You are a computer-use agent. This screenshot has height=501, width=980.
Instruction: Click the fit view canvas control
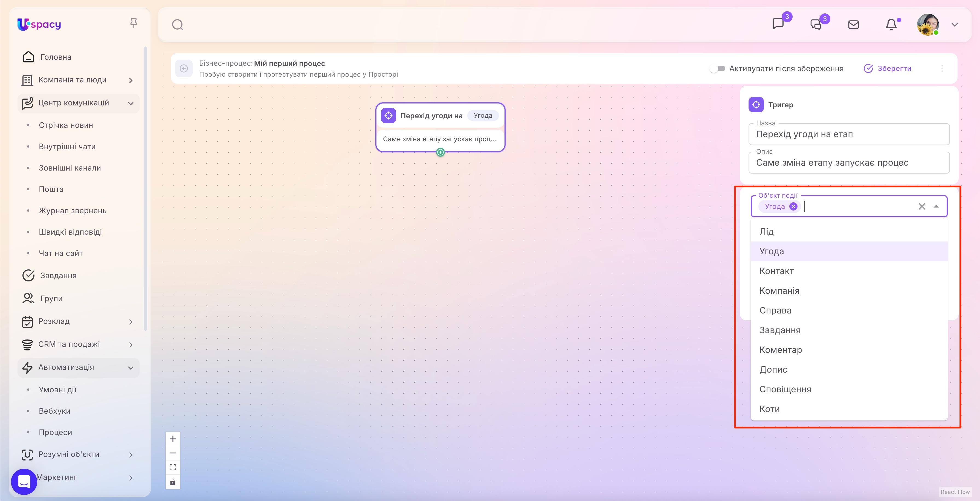[173, 467]
